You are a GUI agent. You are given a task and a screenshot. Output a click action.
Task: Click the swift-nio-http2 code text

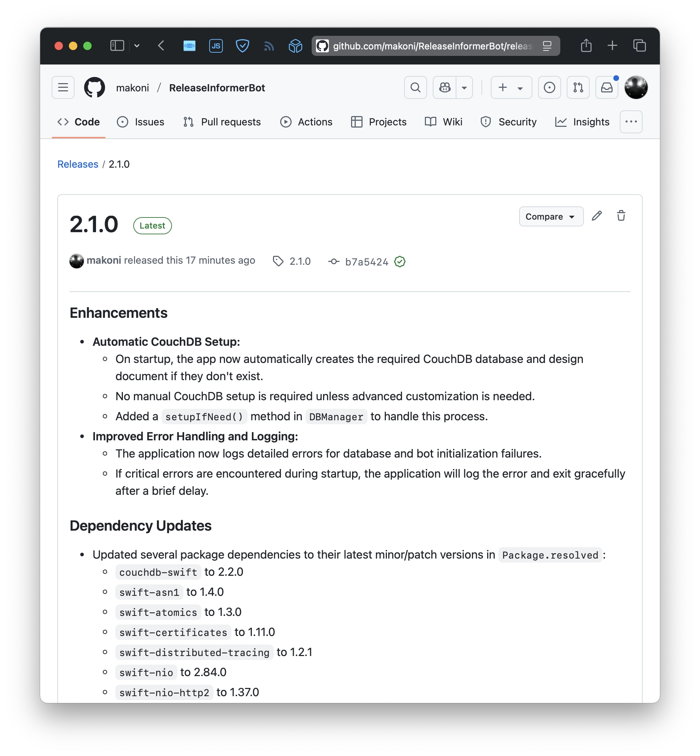[164, 692]
